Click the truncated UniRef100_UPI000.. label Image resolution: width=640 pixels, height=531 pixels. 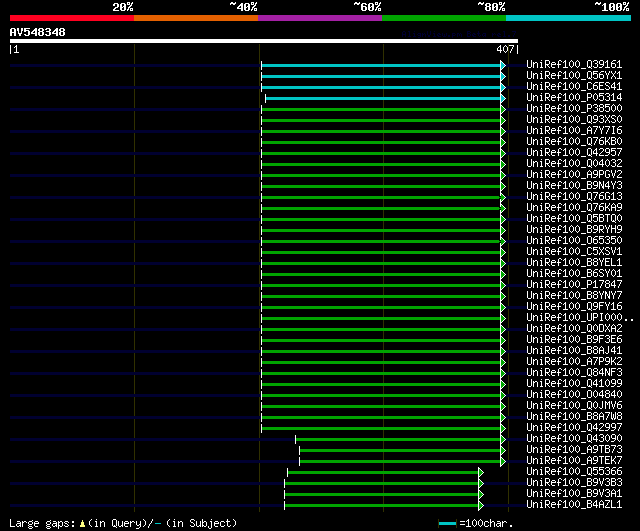(x=580, y=318)
